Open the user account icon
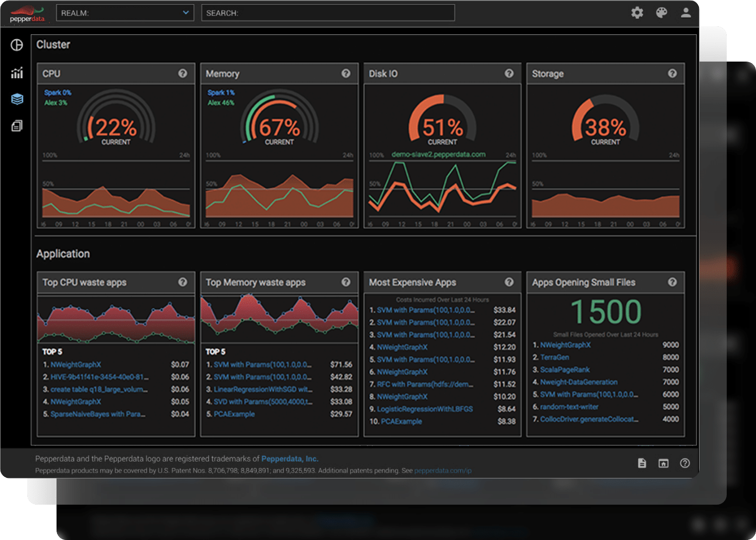 pyautogui.click(x=685, y=13)
